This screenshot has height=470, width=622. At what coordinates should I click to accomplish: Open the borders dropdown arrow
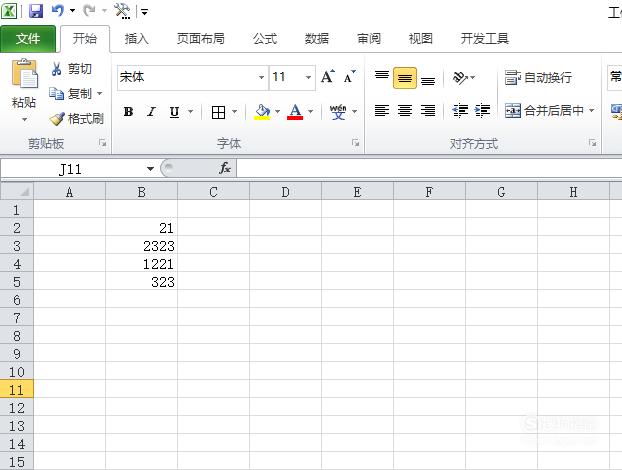click(x=234, y=112)
